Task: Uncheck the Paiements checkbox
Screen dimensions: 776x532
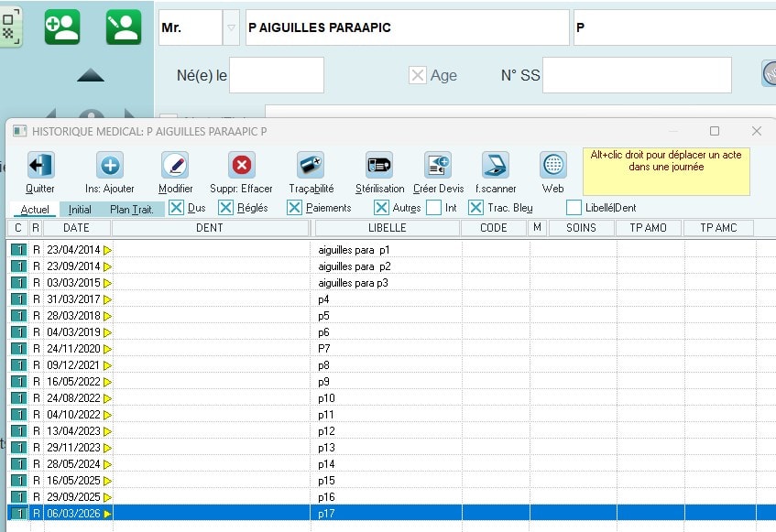Action: [294, 208]
